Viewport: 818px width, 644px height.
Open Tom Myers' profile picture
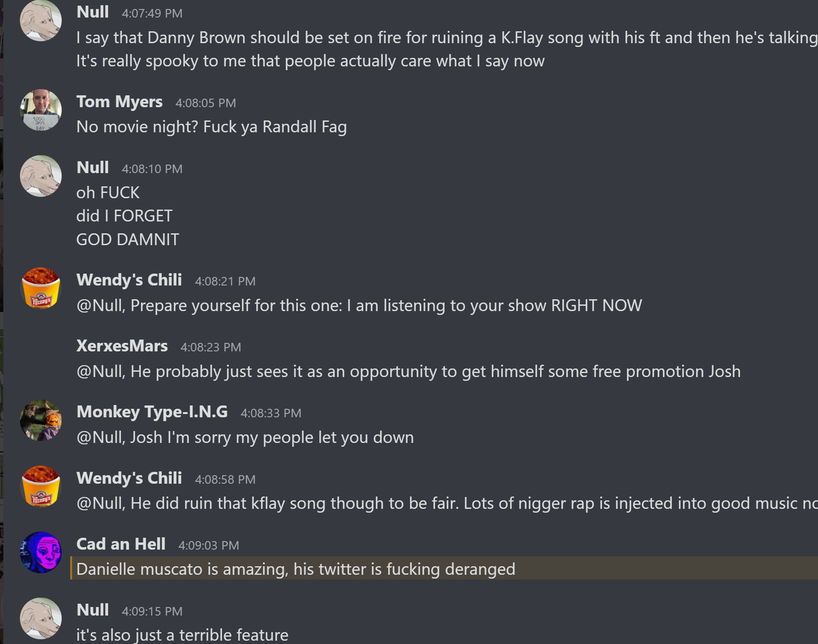pyautogui.click(x=41, y=110)
